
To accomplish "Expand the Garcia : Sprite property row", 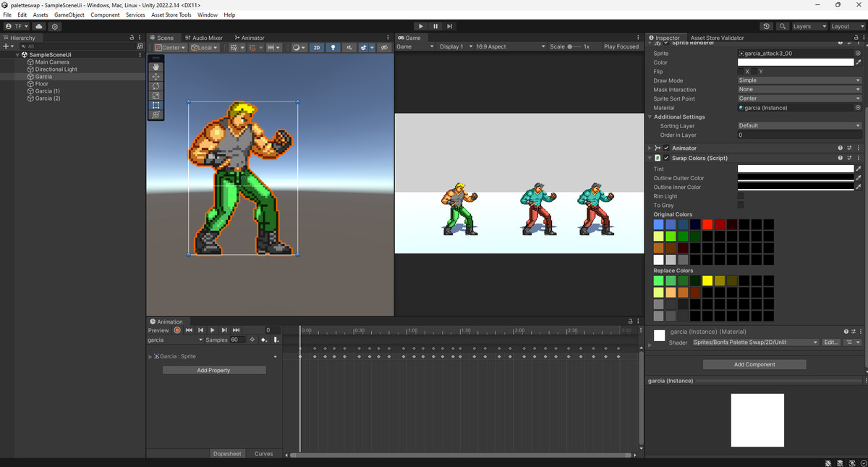I will pos(150,356).
